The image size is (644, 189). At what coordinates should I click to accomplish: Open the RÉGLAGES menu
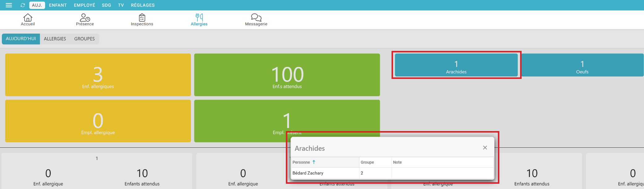coord(142,5)
